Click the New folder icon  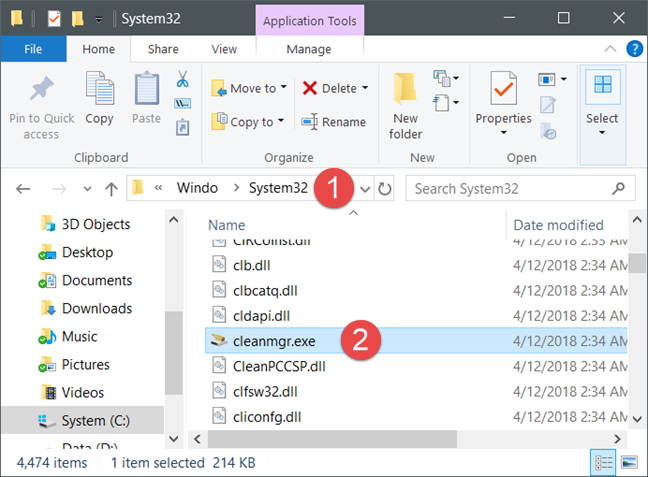405,88
